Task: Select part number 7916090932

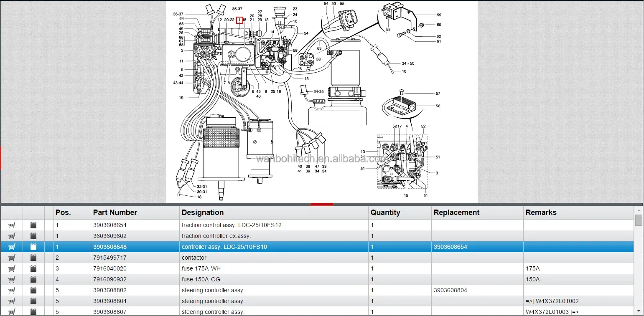Action: [109, 279]
